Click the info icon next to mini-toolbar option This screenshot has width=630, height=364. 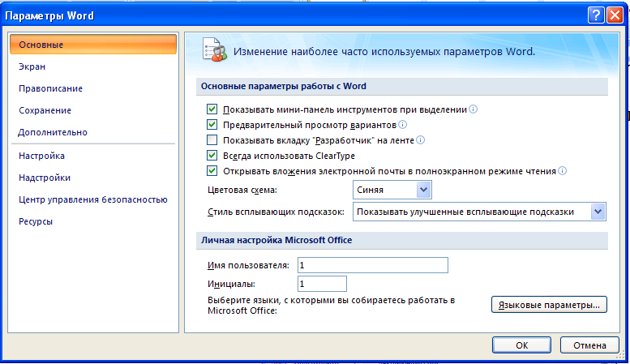[474, 109]
